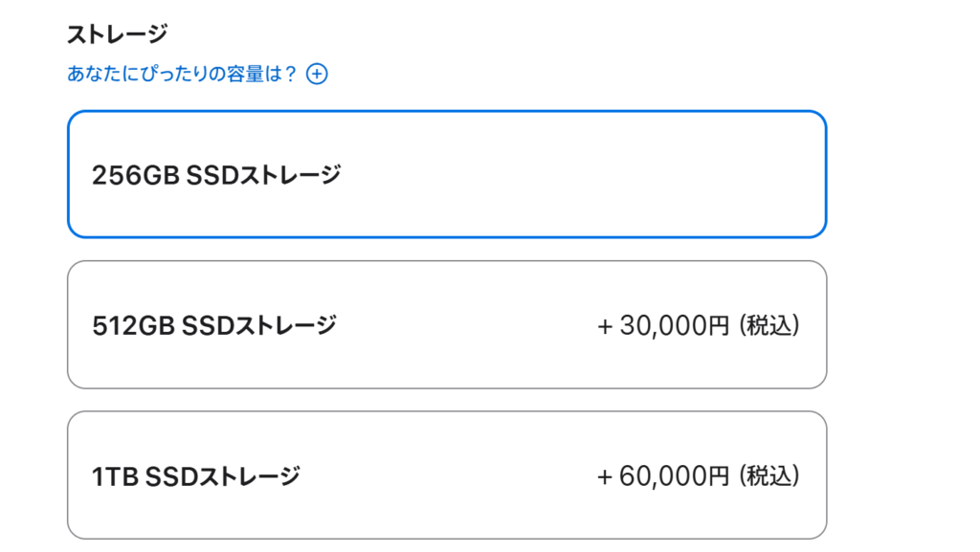The image size is (980, 552).
Task: Click the 256GB SSDストレージ label text
Action: (216, 175)
